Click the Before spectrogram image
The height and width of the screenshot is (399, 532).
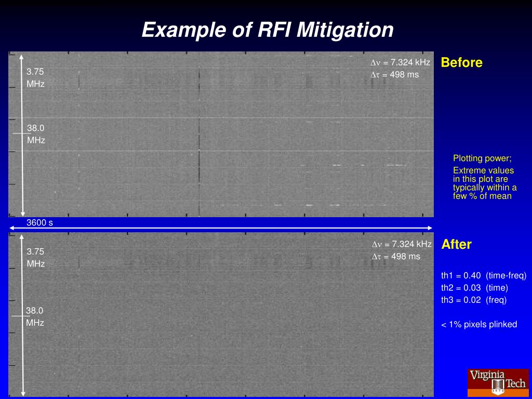(x=221, y=134)
